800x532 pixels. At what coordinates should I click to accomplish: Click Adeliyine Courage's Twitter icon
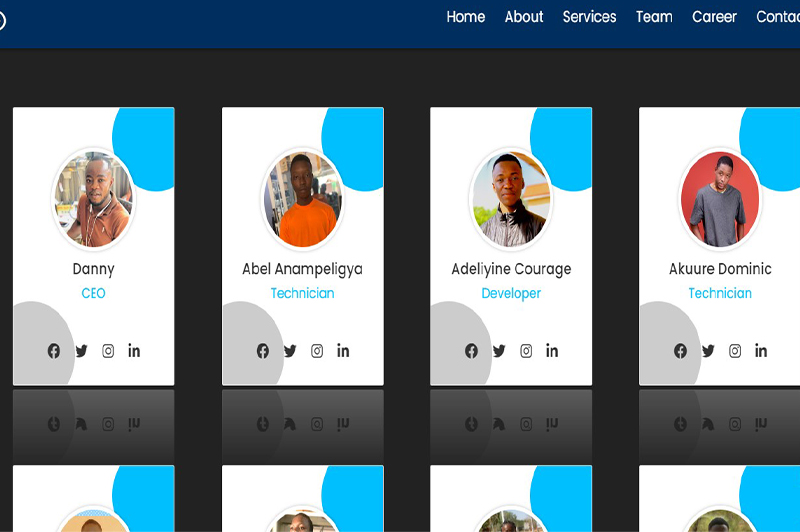[499, 351]
